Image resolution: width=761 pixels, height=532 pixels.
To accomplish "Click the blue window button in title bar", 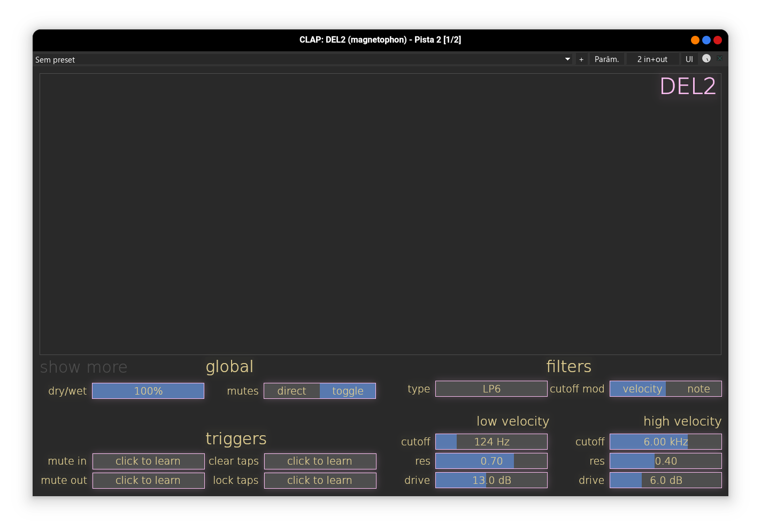I will [x=706, y=40].
